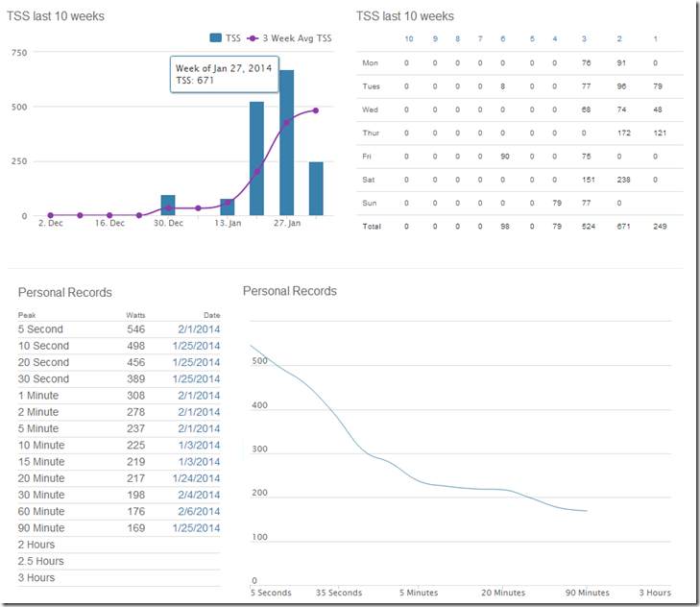Image resolution: width=700 pixels, height=607 pixels.
Task: Open week 9 column header link
Action: [435, 38]
